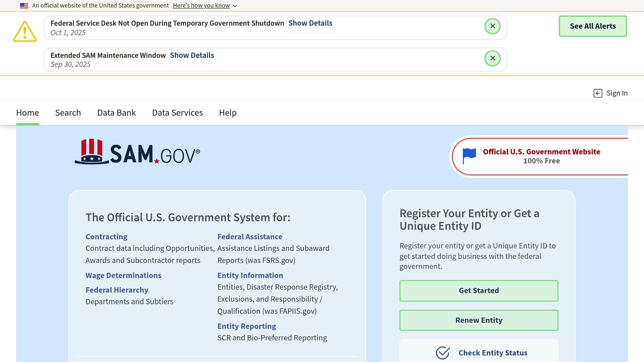Open the Contracting link
This screenshot has width=644, height=362.
[106, 236]
